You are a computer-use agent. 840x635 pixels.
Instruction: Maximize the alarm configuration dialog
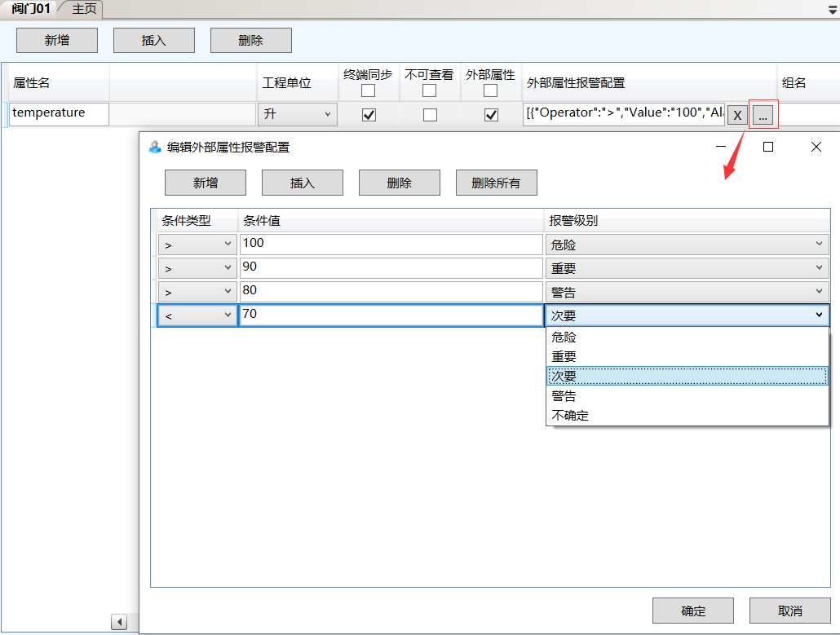[x=767, y=147]
